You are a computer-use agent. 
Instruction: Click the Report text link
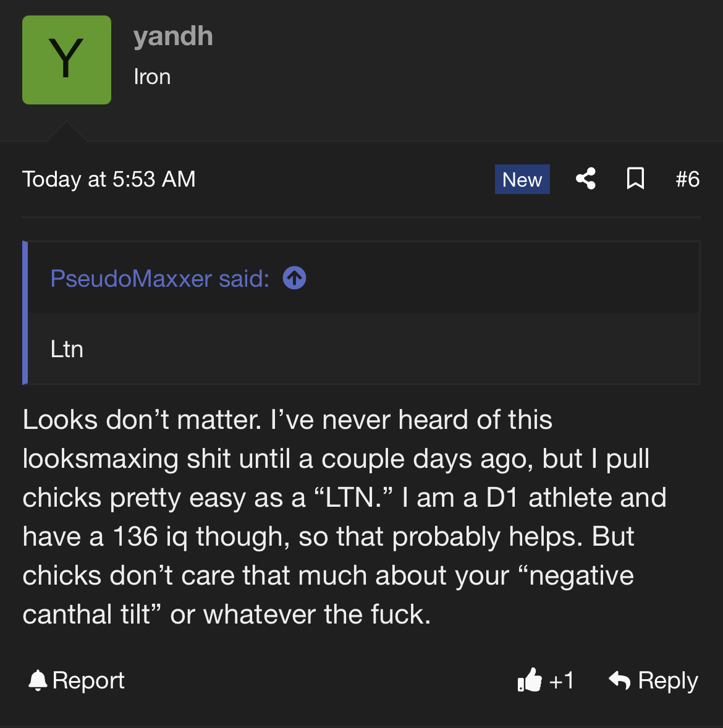[x=88, y=680]
